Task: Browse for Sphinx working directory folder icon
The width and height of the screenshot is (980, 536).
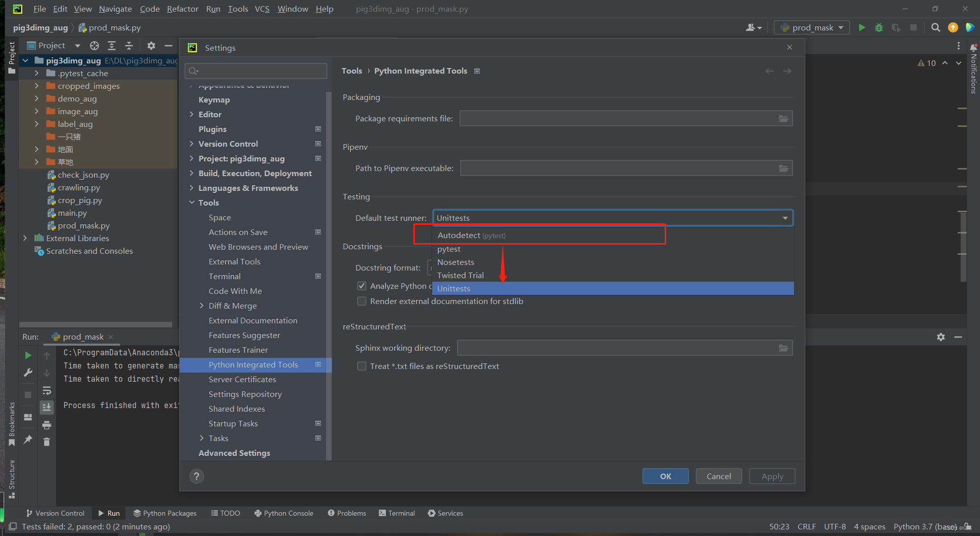Action: [783, 348]
